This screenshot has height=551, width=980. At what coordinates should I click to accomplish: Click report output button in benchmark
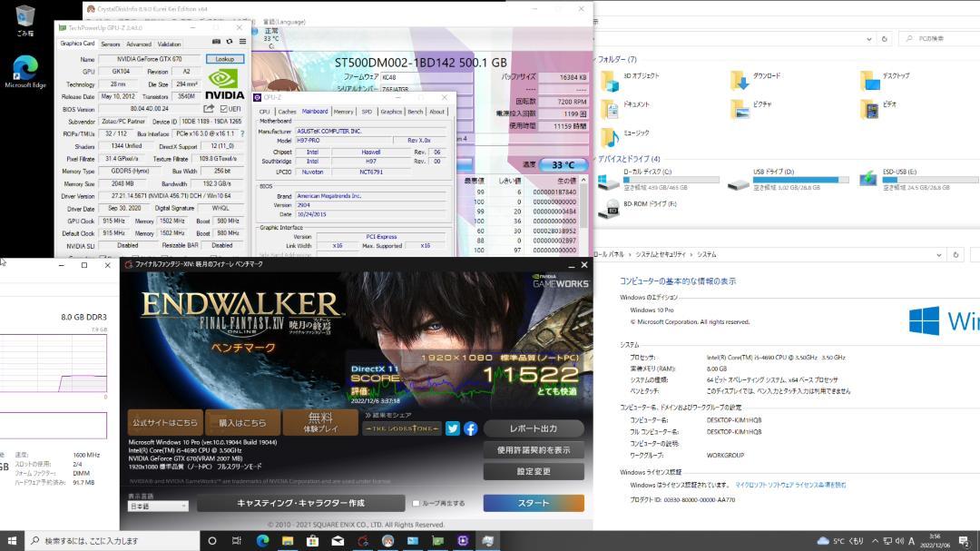pos(534,428)
